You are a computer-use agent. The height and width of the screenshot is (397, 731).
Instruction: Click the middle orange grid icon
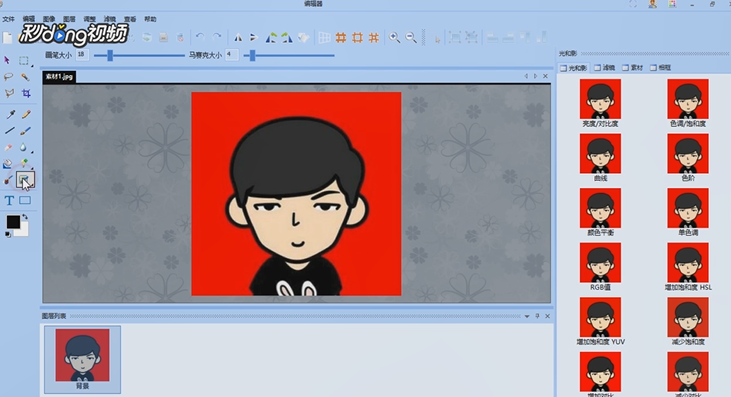[x=358, y=38]
